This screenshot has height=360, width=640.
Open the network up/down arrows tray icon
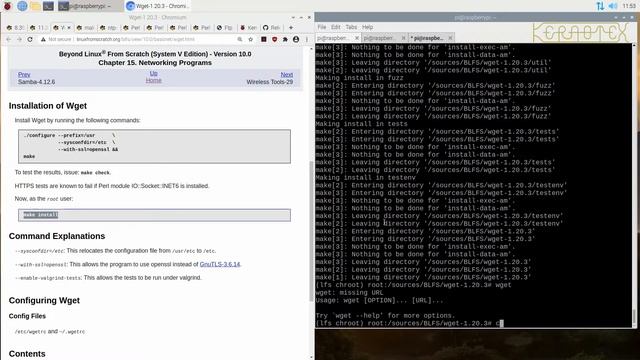[x=600, y=6]
